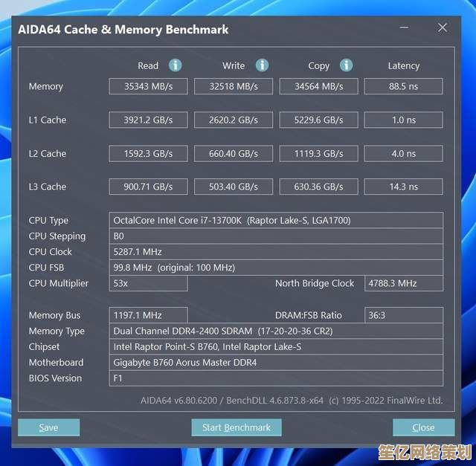The height and width of the screenshot is (466, 476).
Task: Select the L1 Cache Read value
Action: (148, 120)
